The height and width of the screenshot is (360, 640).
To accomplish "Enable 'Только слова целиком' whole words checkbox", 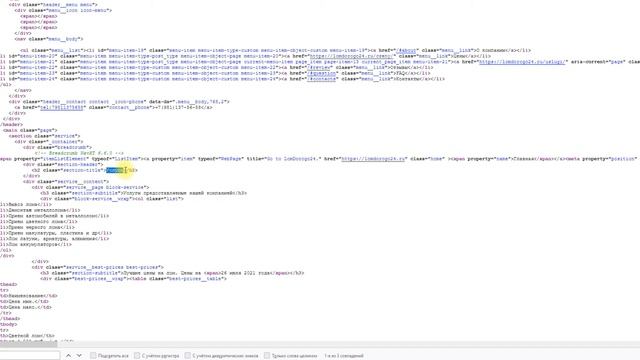I will (267, 356).
